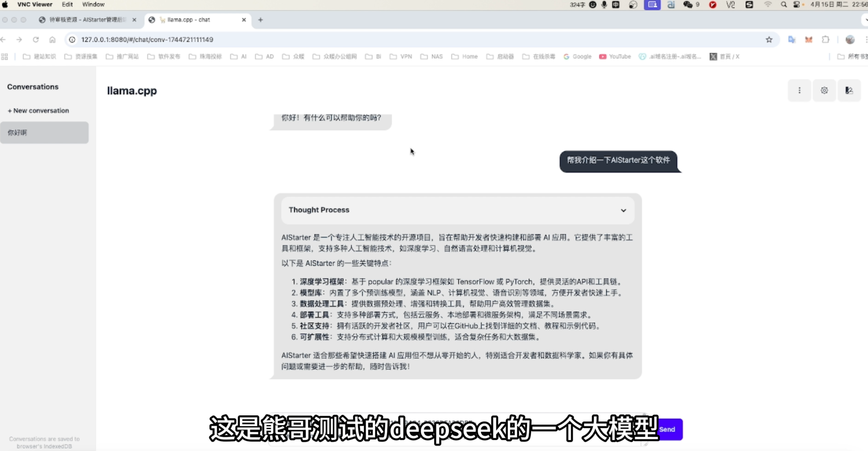
Task: Click the red circular menu bar icon
Action: (x=713, y=4)
